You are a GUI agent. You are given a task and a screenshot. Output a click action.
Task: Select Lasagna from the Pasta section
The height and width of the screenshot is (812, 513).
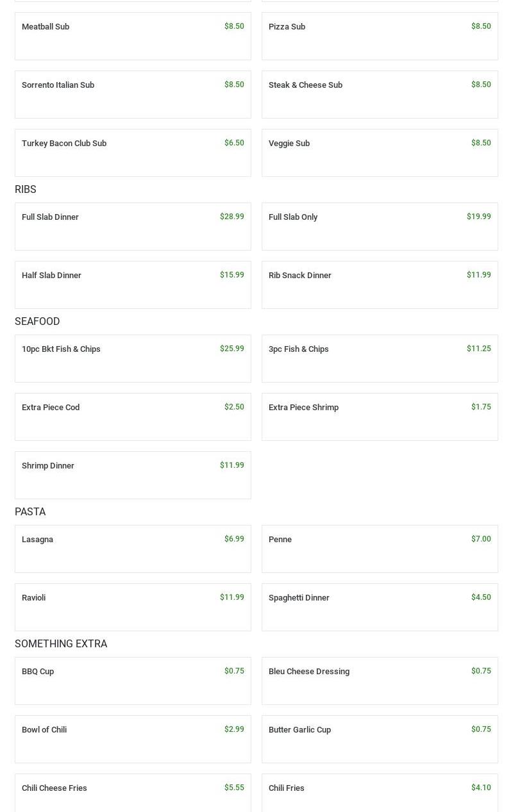[x=133, y=549]
